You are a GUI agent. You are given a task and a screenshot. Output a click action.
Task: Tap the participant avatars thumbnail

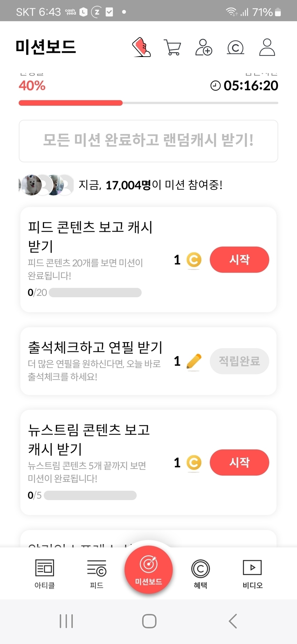click(x=46, y=185)
